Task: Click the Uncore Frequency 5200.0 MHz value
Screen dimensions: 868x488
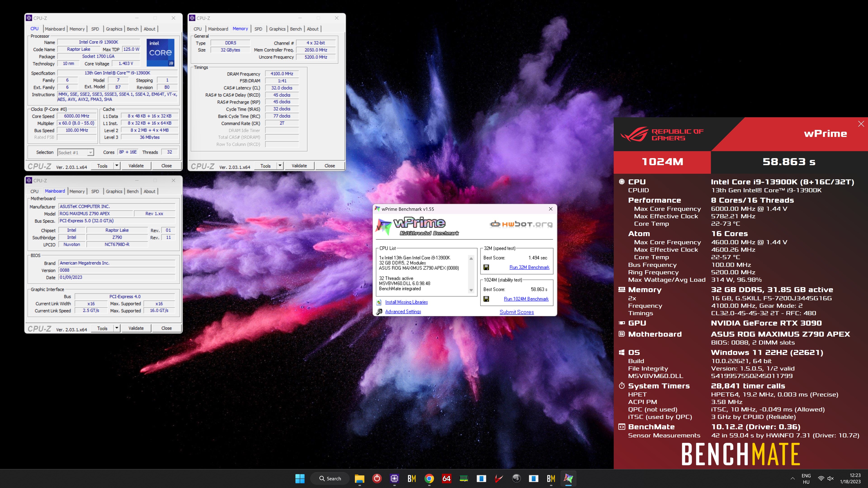Action: click(x=316, y=57)
